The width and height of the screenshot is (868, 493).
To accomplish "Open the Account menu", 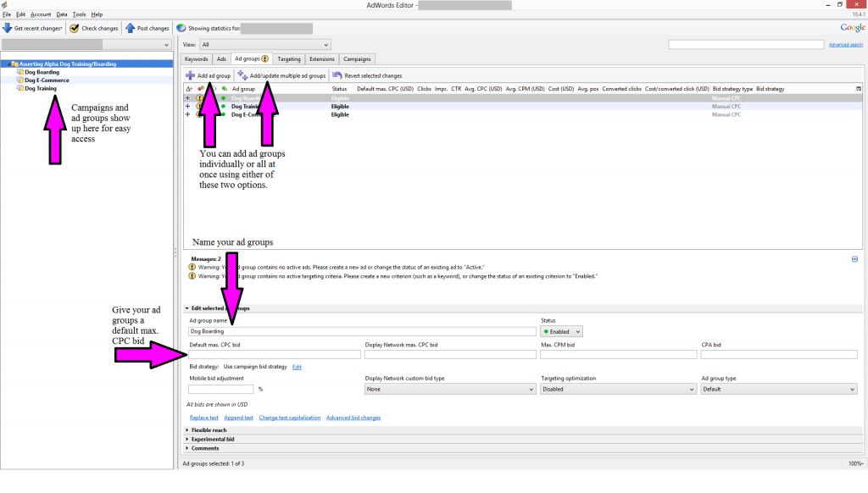I will tap(41, 14).
